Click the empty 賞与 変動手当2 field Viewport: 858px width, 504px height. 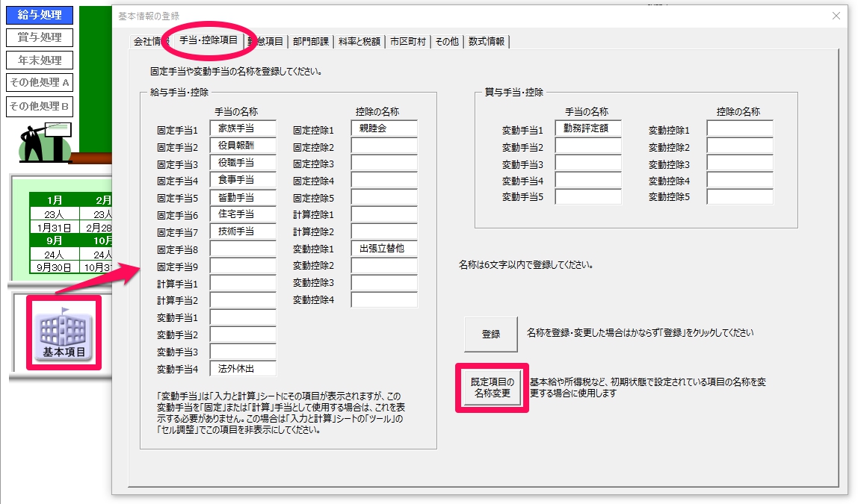point(588,146)
